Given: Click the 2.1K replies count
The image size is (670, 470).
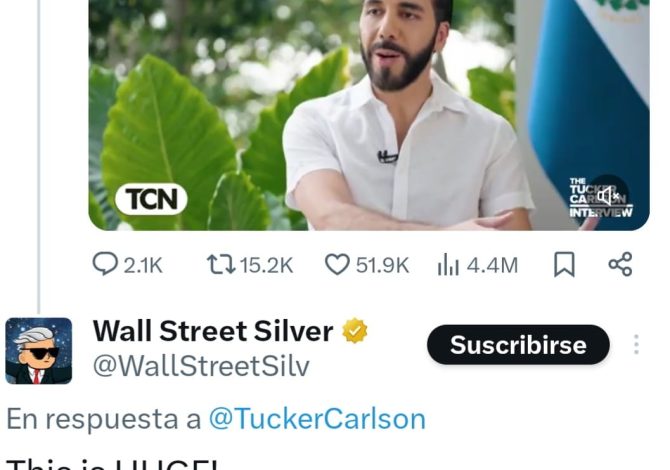Looking at the screenshot, I should pos(143,265).
